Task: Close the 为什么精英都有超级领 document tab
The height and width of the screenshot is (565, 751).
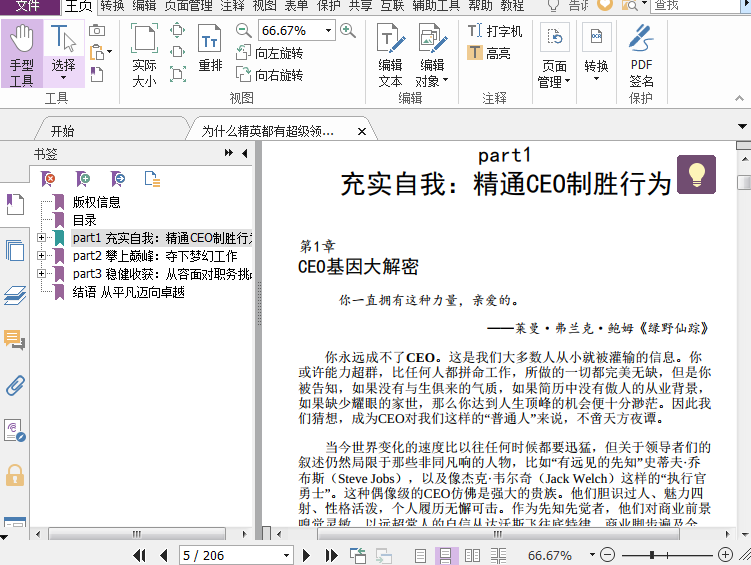Action: pos(362,131)
